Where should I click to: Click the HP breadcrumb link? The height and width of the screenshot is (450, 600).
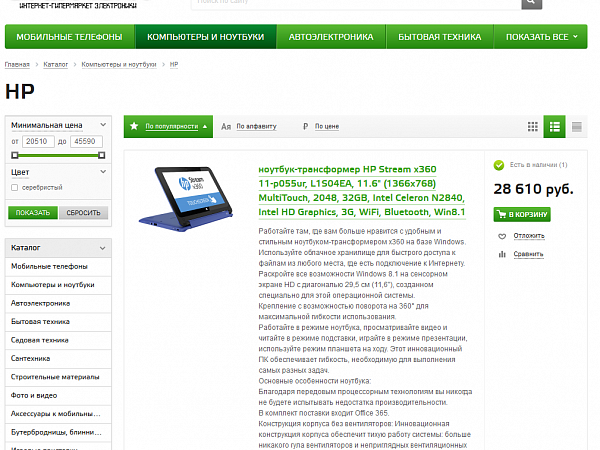click(x=174, y=64)
